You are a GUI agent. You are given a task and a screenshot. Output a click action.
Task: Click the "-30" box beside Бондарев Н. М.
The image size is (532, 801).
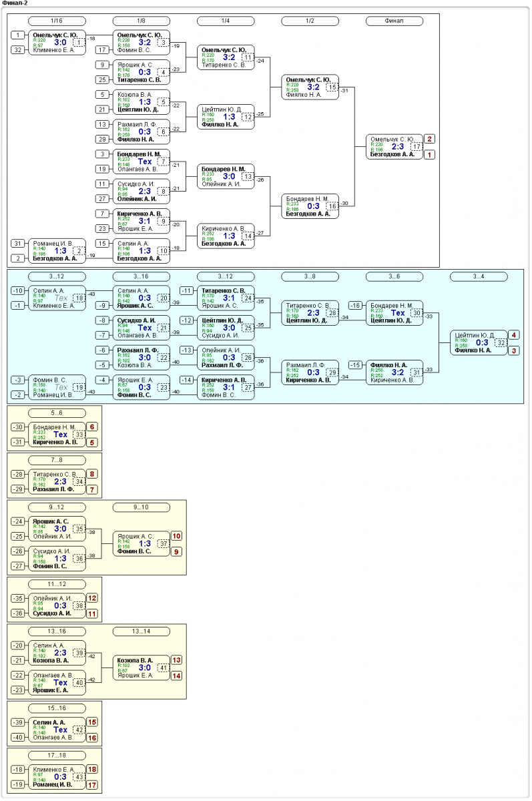click(19, 427)
